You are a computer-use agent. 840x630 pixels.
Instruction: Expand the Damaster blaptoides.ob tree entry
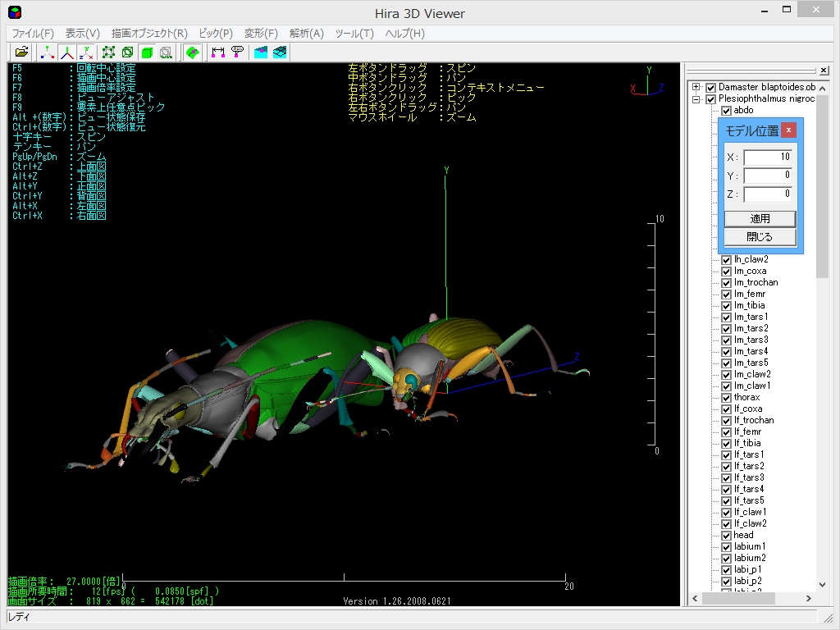coord(698,86)
